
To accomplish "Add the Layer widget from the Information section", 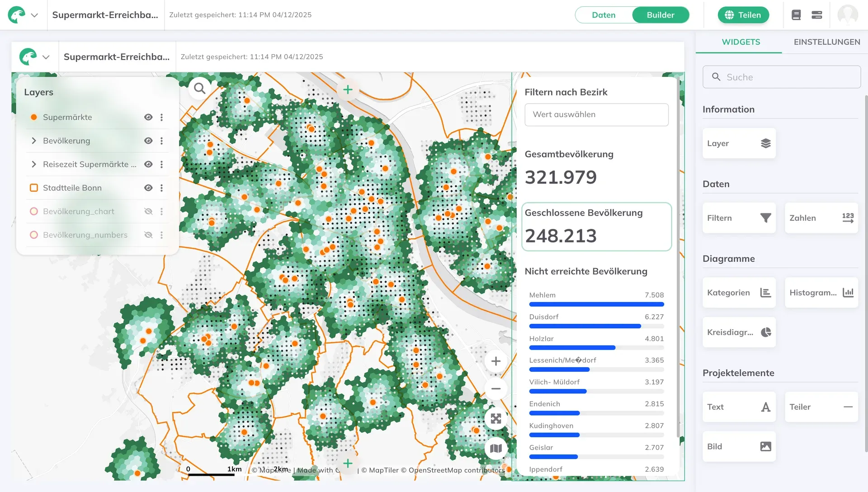I will click(x=739, y=143).
